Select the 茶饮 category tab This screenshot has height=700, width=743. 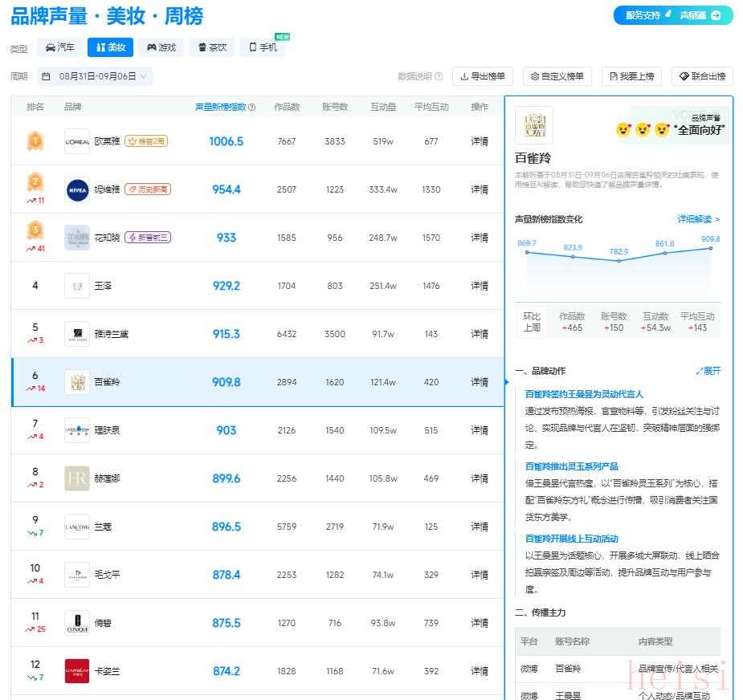coord(210,47)
